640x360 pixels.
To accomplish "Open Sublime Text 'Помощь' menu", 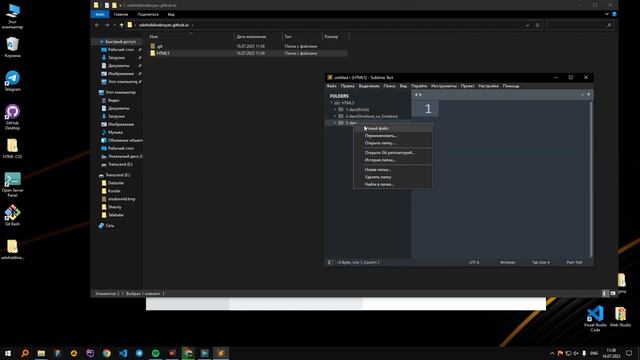I will click(x=511, y=86).
